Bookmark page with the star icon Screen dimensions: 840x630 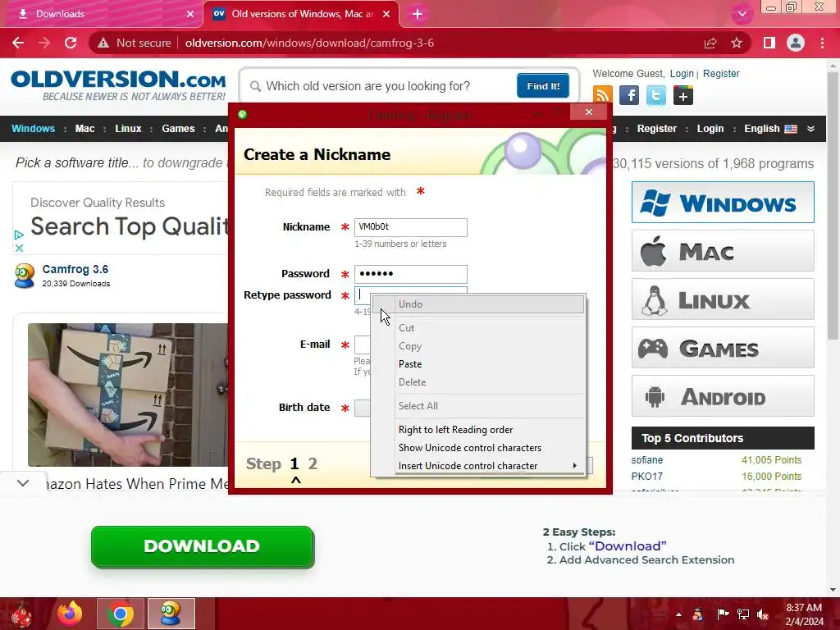pos(737,43)
